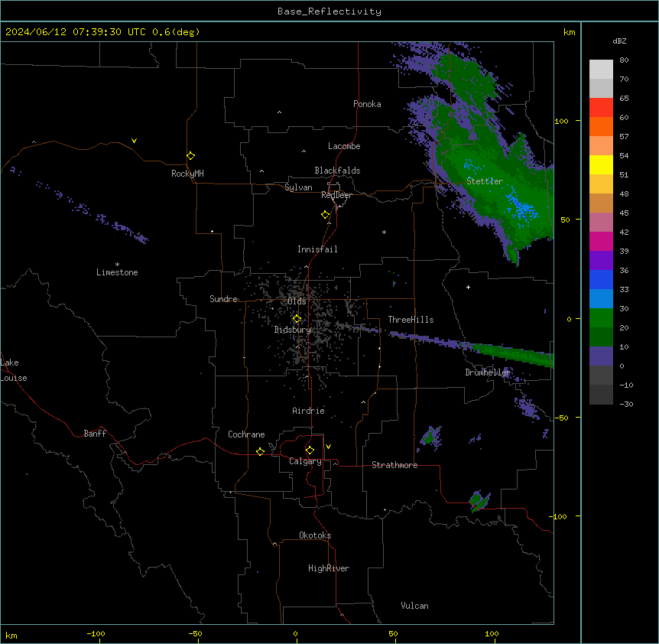Select the Banff label
Screen dimensions: 659x644
pyautogui.click(x=95, y=434)
